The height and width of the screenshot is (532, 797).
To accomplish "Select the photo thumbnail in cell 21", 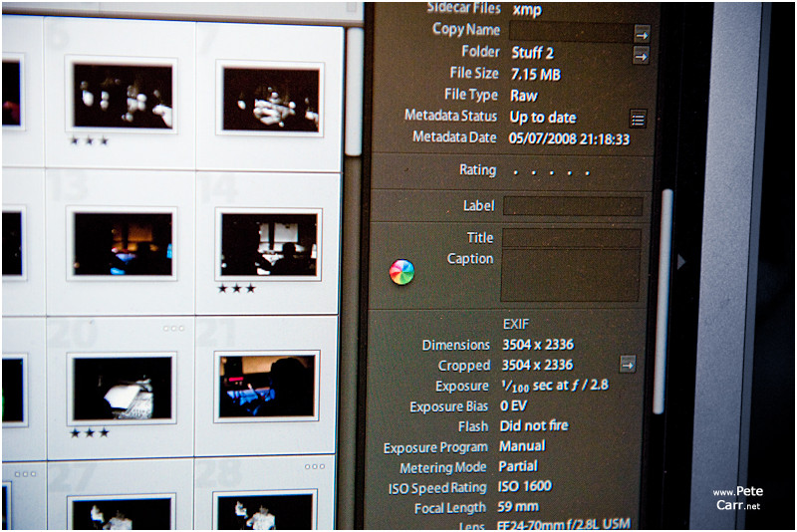I will click(x=267, y=387).
